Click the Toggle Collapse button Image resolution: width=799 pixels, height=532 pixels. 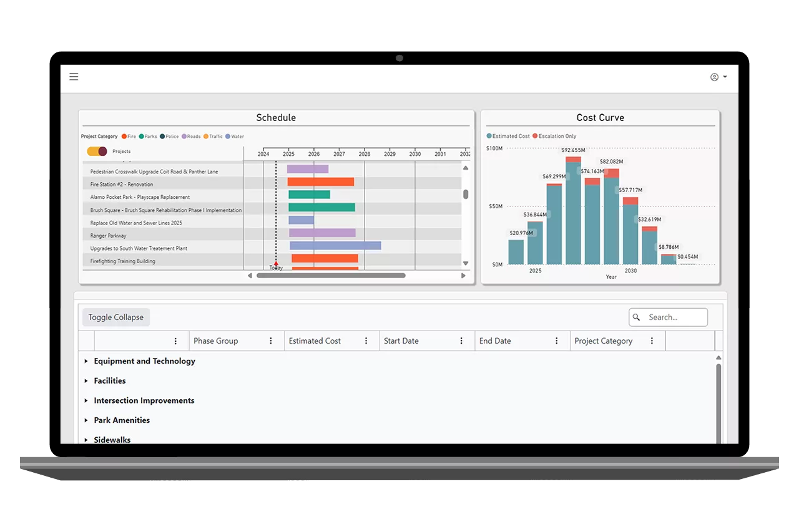tap(116, 317)
